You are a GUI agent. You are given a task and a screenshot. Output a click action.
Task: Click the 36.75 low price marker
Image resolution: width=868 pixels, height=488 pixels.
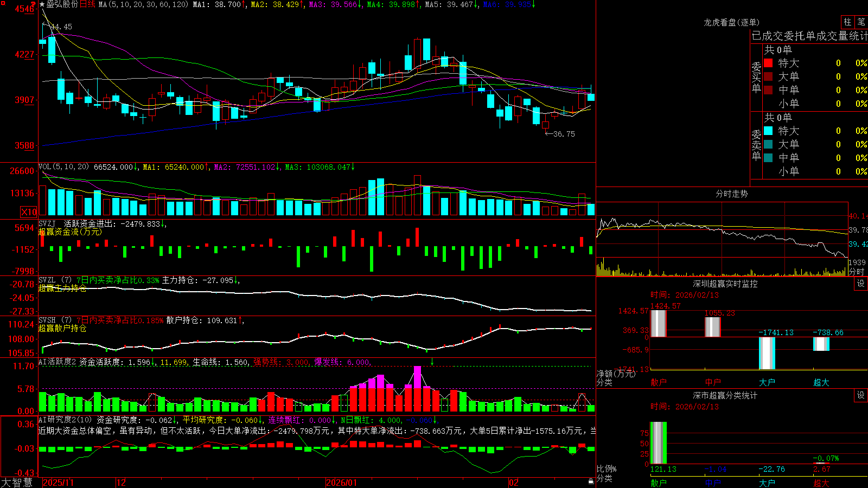click(564, 134)
